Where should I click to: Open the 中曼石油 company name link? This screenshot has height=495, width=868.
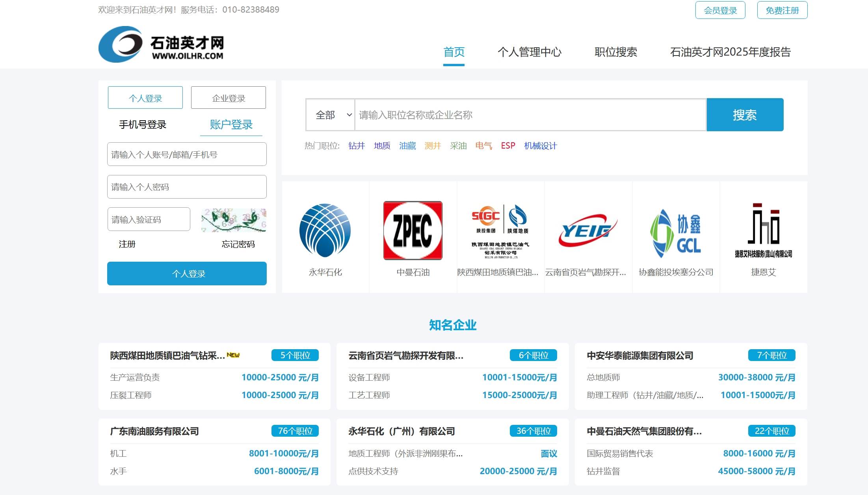(413, 272)
